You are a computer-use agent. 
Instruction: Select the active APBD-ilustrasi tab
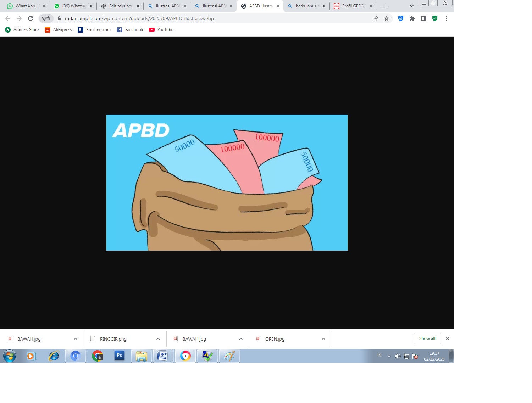point(260,6)
